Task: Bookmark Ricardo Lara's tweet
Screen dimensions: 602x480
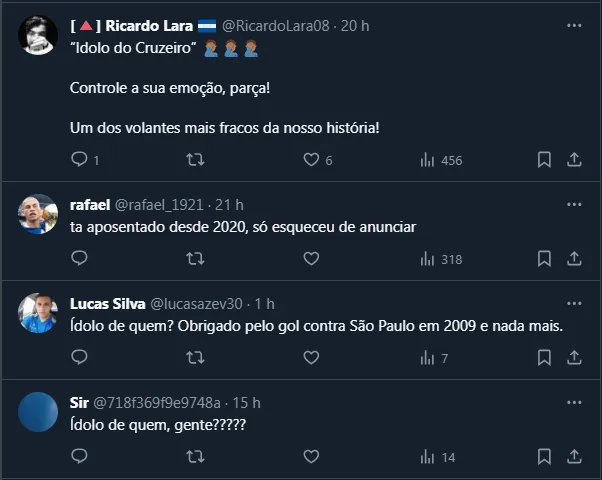Action: [544, 159]
